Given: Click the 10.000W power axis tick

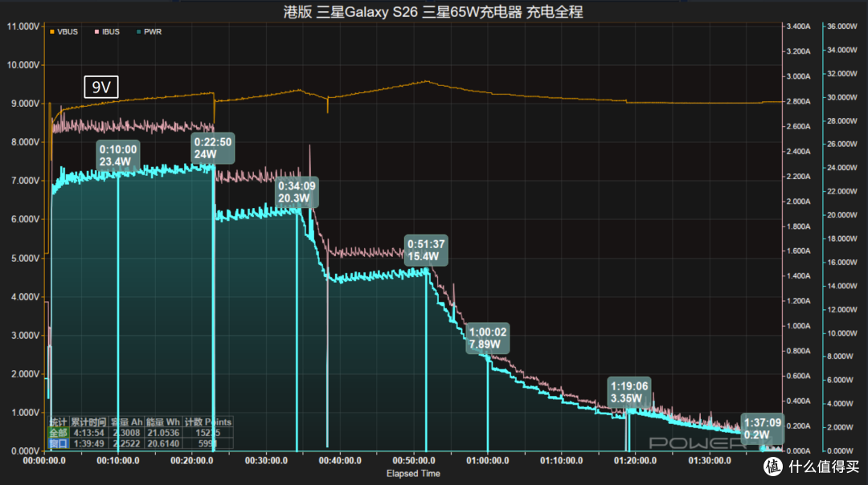Looking at the screenshot, I should [842, 333].
